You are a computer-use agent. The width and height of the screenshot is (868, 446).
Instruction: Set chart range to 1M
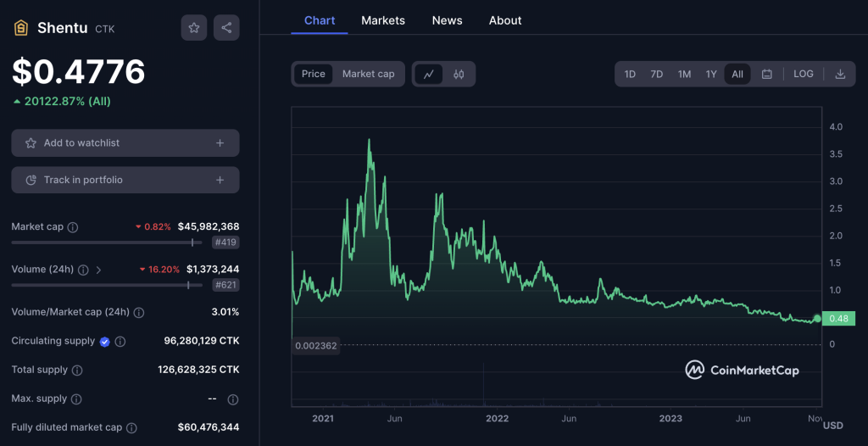point(684,75)
